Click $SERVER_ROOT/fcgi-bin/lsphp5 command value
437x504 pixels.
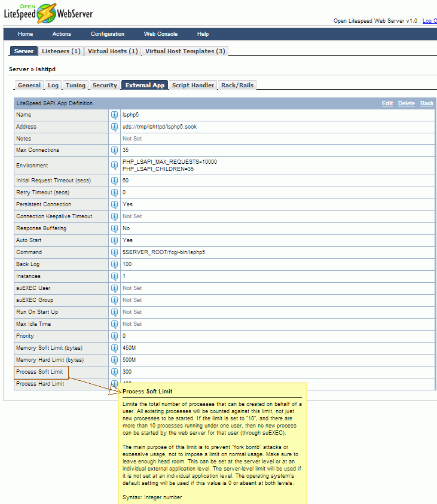164,252
